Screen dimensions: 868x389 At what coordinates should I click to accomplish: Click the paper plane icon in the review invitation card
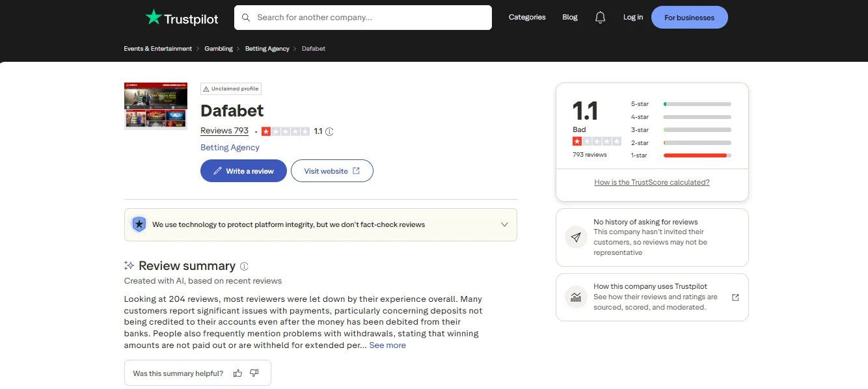click(575, 237)
